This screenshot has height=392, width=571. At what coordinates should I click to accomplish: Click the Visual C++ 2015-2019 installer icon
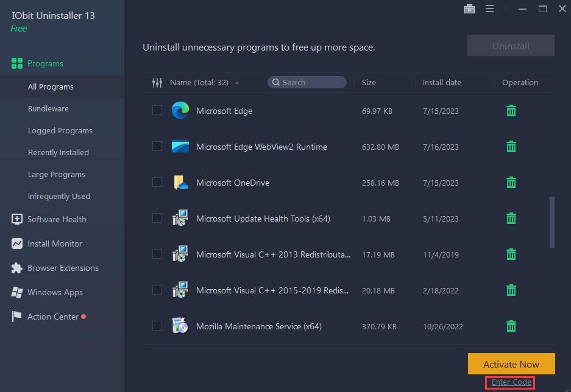coord(180,290)
